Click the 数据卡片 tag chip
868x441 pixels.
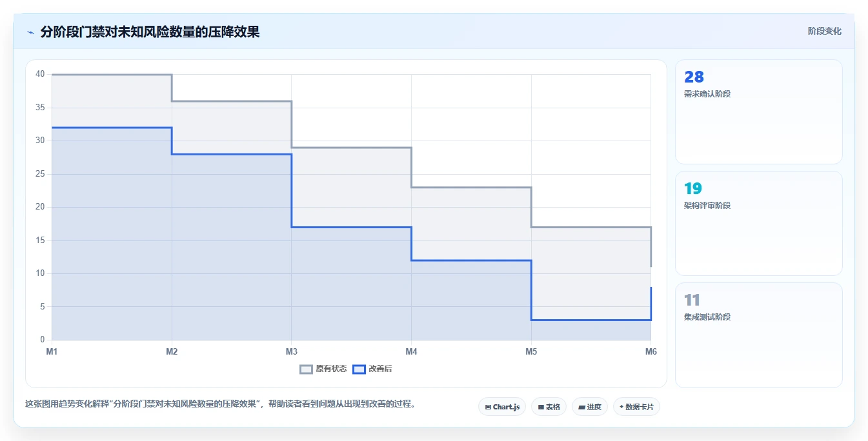636,407
